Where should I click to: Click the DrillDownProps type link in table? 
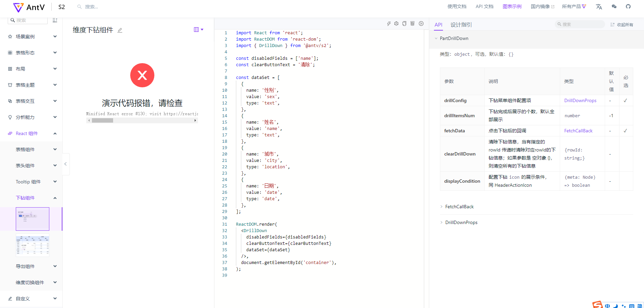[x=580, y=100]
